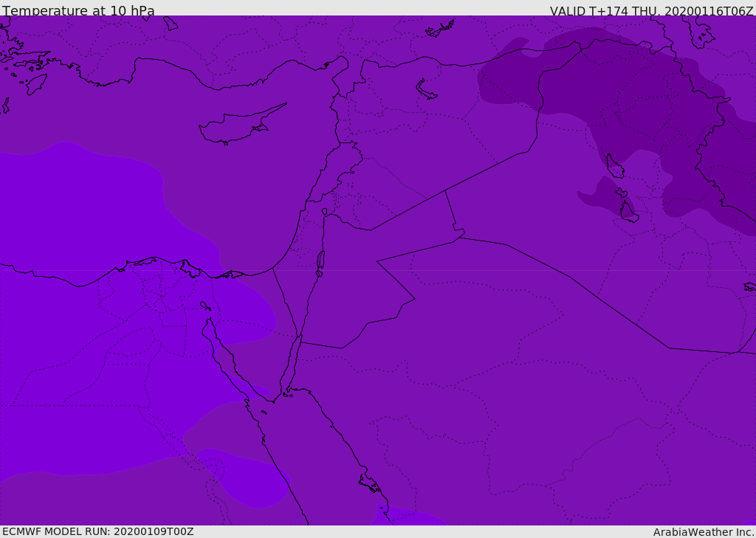This screenshot has width=756, height=538.
Task: Click the 'ArabiaWeather Inc' credit text
Action: [x=704, y=532]
